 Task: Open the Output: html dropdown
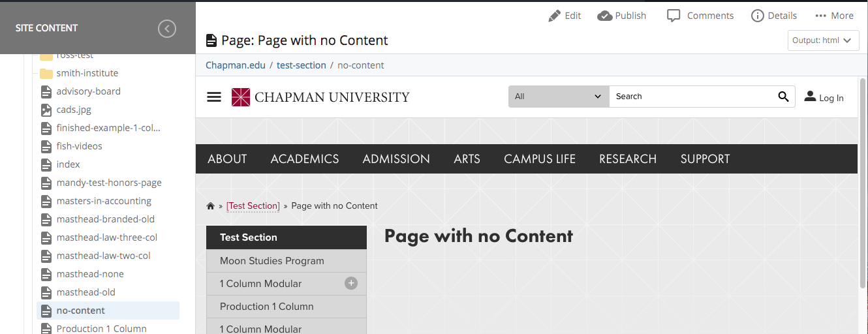822,40
